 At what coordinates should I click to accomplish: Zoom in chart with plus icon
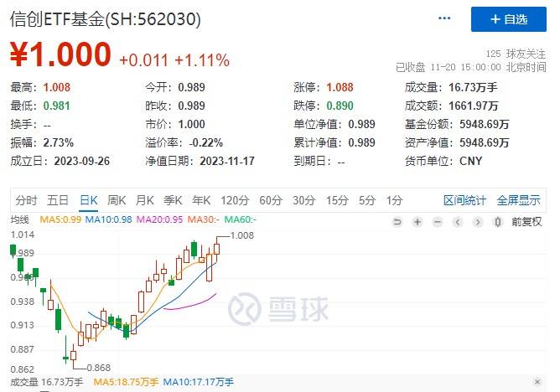click(417, 222)
